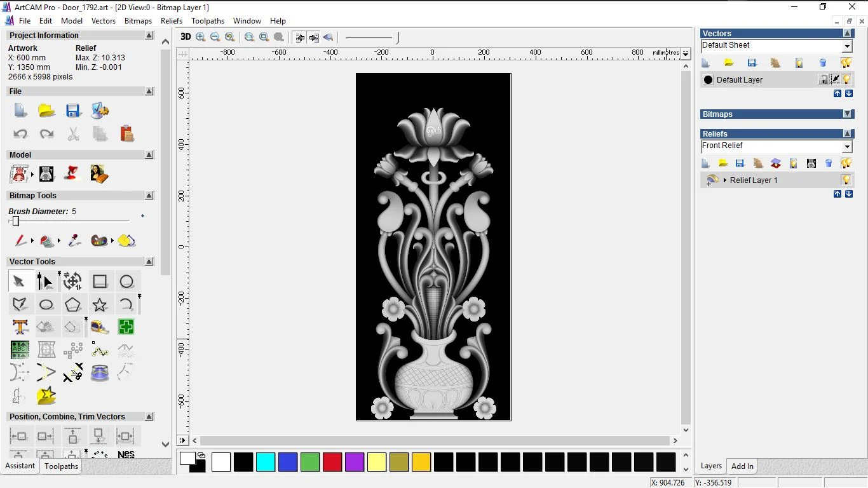Expand the Bitmaps panel section

click(x=847, y=114)
